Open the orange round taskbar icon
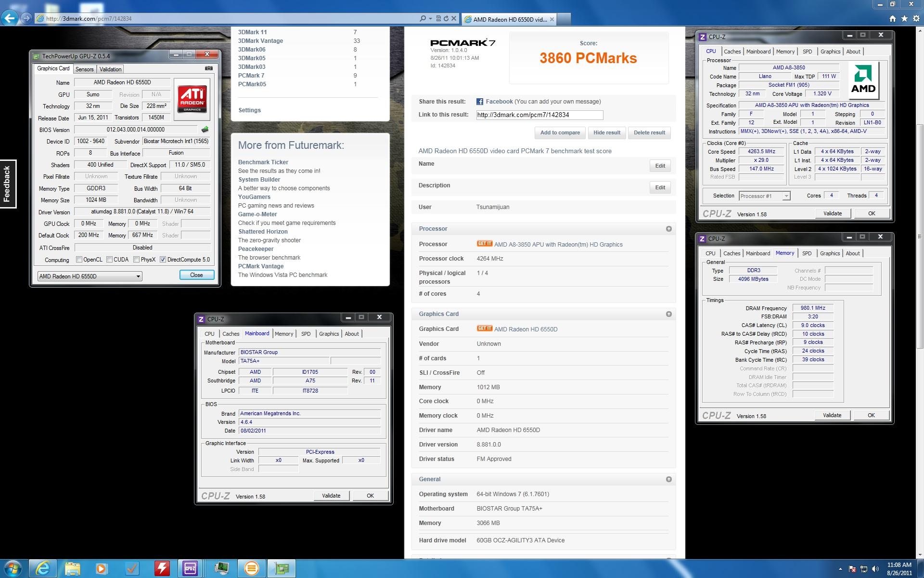This screenshot has width=924, height=578. point(251,568)
